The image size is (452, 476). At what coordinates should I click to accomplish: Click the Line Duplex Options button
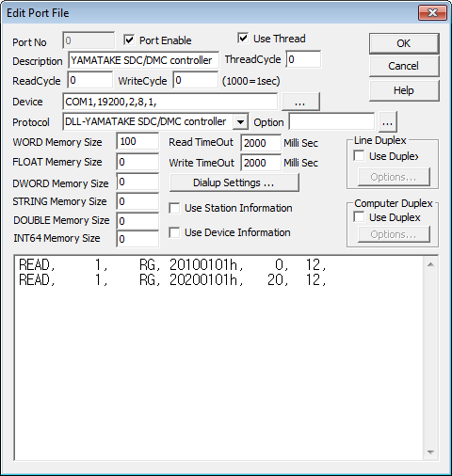394,177
